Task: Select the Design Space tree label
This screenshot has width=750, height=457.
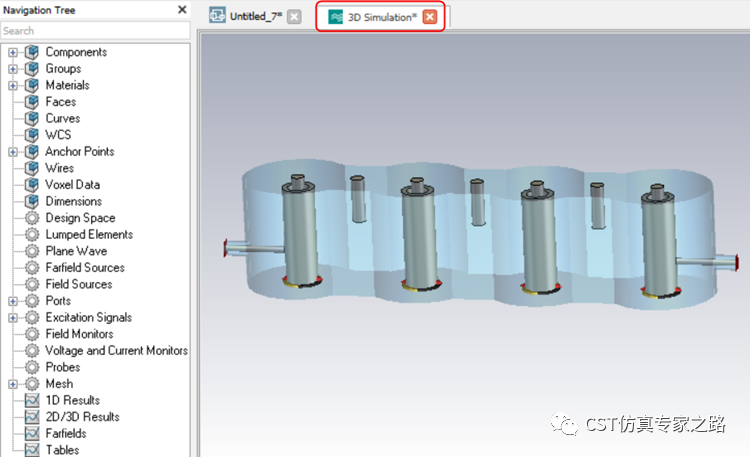Action: point(80,218)
